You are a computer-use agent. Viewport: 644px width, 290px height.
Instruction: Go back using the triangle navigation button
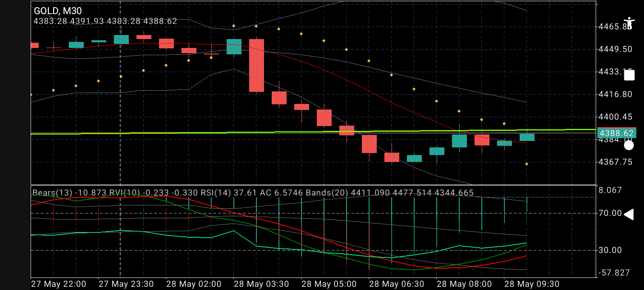[629, 214]
